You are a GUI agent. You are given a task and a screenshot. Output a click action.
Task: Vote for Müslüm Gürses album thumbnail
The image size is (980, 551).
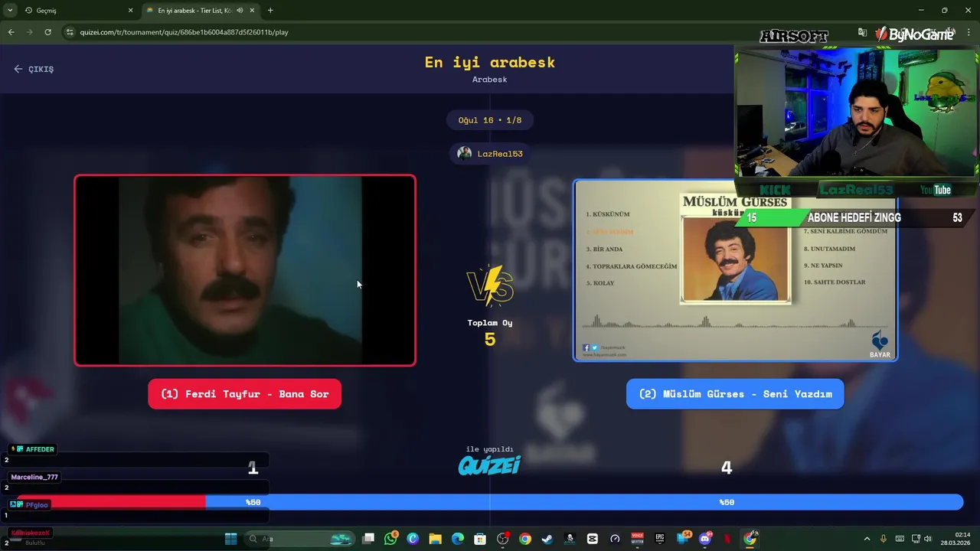click(x=735, y=270)
